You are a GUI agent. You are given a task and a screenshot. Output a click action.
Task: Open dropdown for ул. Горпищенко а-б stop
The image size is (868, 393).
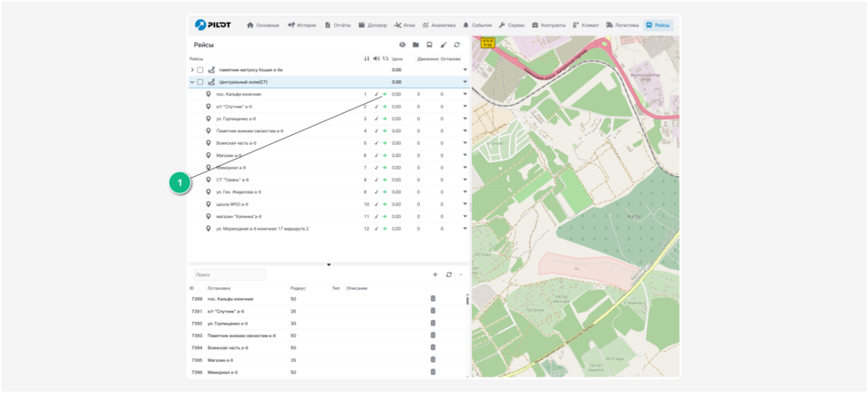[465, 119]
